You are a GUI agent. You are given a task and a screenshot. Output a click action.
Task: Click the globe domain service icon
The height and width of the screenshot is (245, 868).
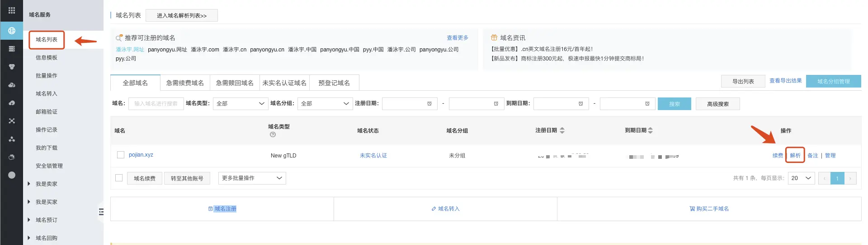tap(12, 31)
